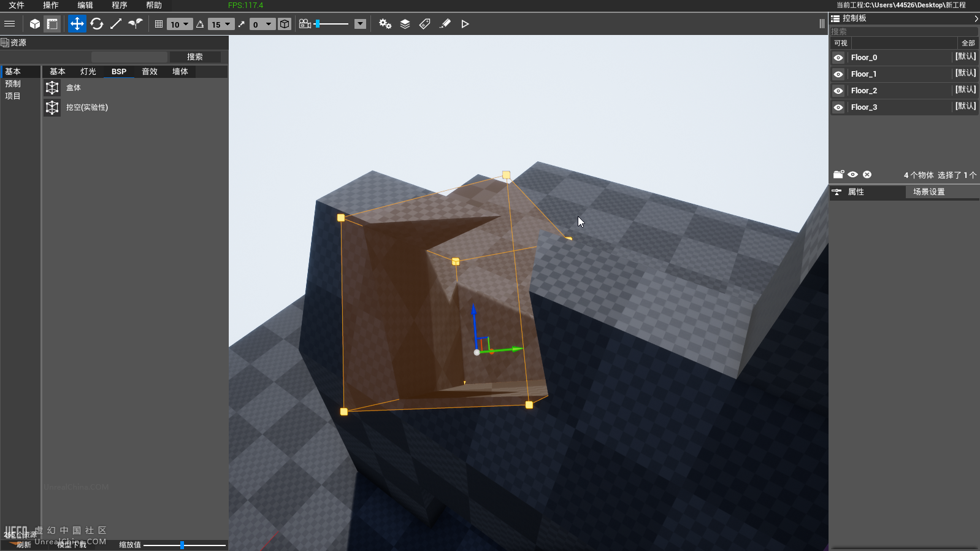Screen dimensions: 980x551
Task: Toggle the eye icon for Floor_3
Action: pos(838,107)
